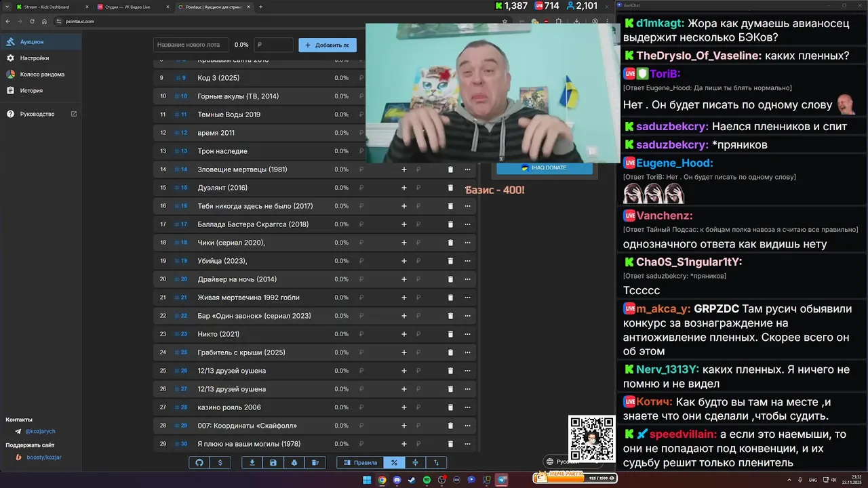
Task: Open Spotify from the taskbar
Action: [x=427, y=480]
